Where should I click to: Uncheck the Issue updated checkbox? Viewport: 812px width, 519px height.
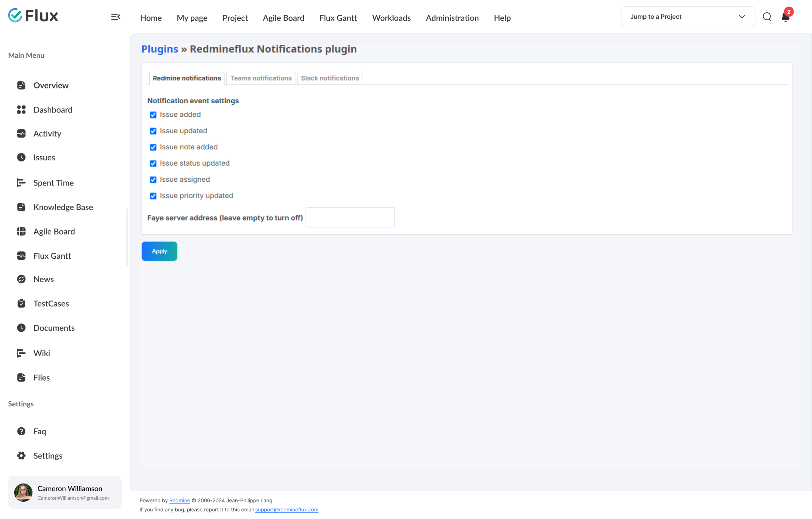point(153,131)
